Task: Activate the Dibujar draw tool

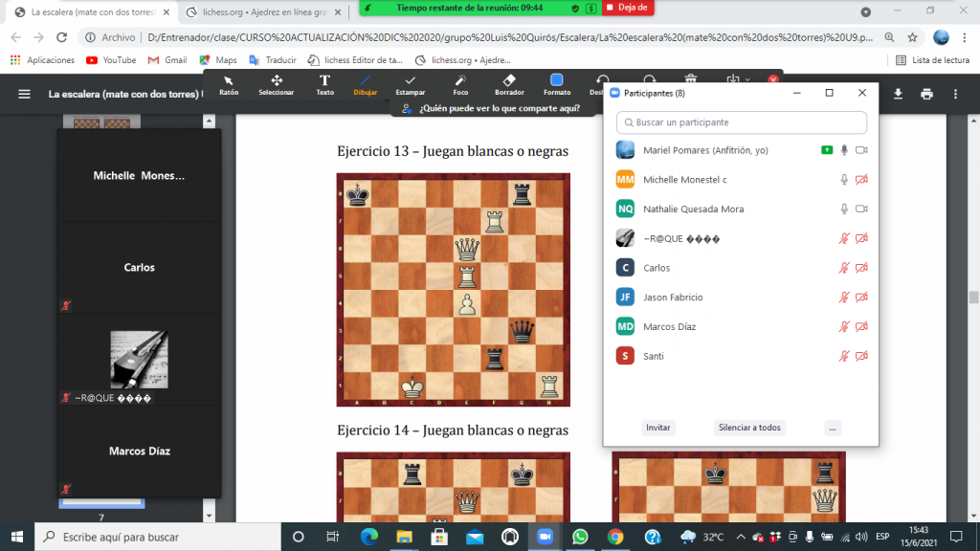Action: pos(365,85)
